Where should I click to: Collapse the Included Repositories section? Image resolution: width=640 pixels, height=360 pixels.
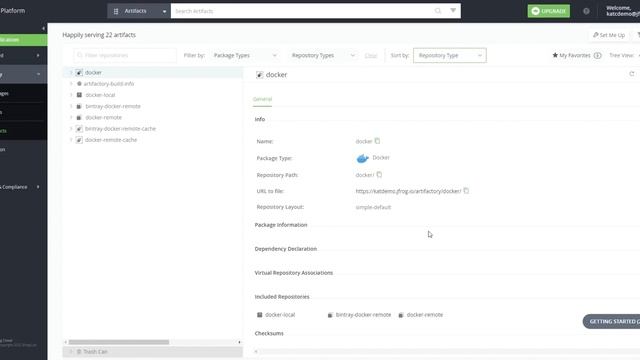click(x=282, y=297)
